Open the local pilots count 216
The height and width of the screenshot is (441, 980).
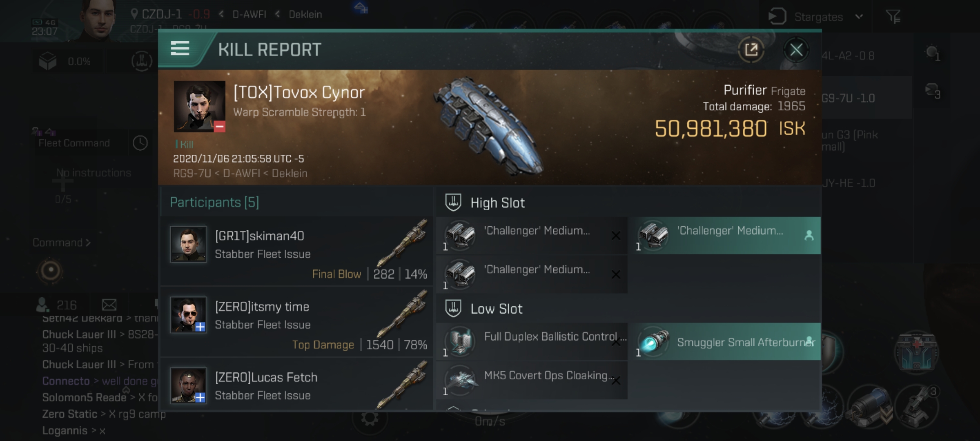click(56, 305)
